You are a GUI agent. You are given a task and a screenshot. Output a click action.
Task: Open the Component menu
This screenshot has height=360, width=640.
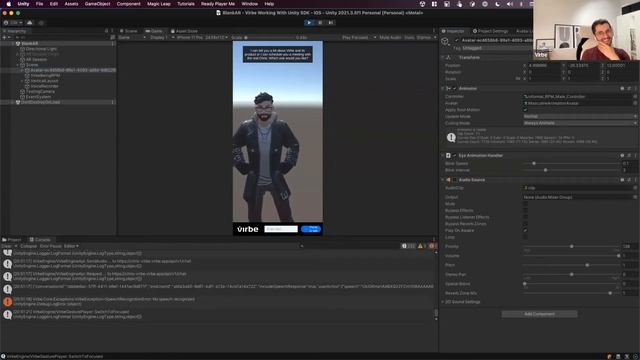129,4
